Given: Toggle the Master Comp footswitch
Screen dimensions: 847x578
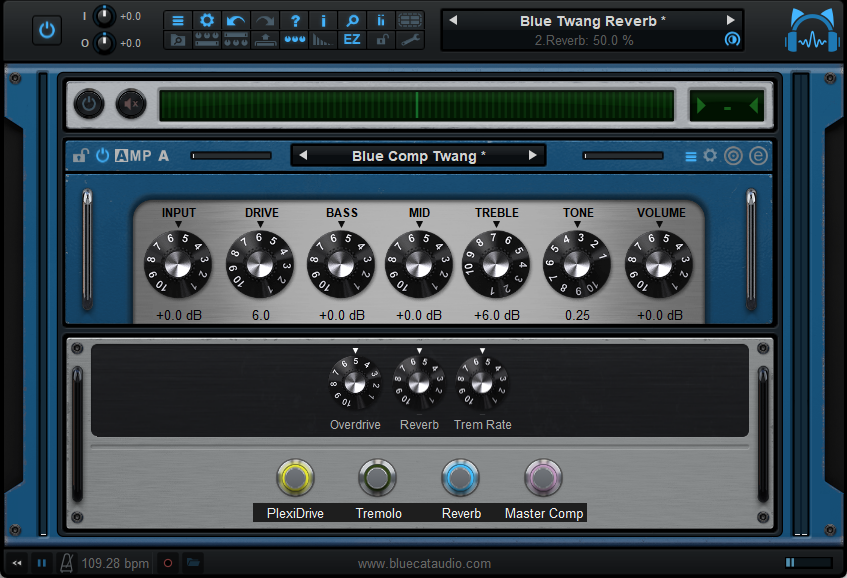Looking at the screenshot, I should pos(543,478).
